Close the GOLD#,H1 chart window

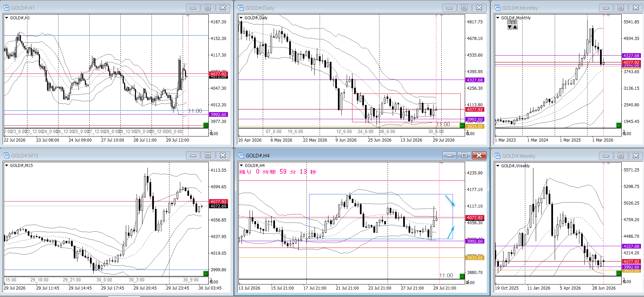pyautogui.click(x=223, y=8)
